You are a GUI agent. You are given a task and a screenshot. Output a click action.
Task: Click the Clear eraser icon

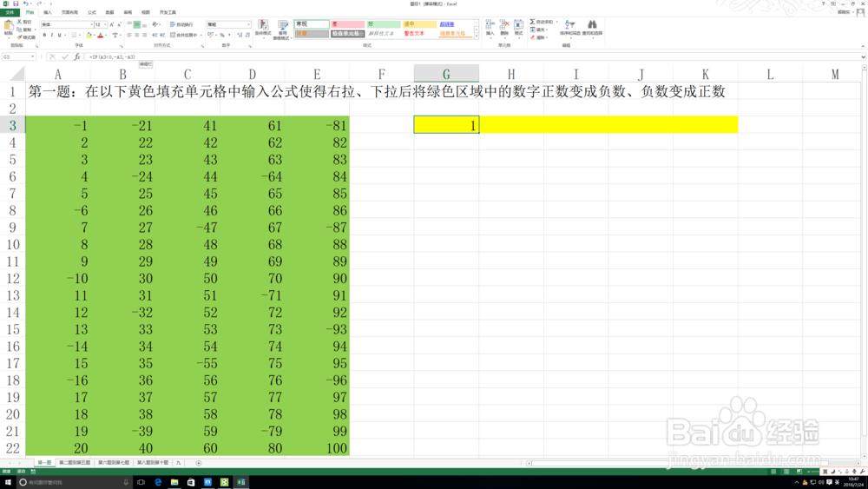pos(533,37)
